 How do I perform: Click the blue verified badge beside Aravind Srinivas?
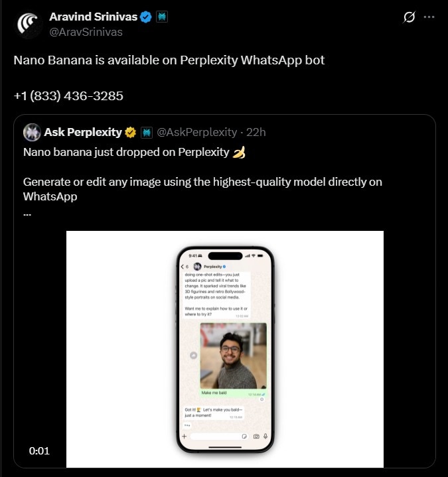point(146,17)
